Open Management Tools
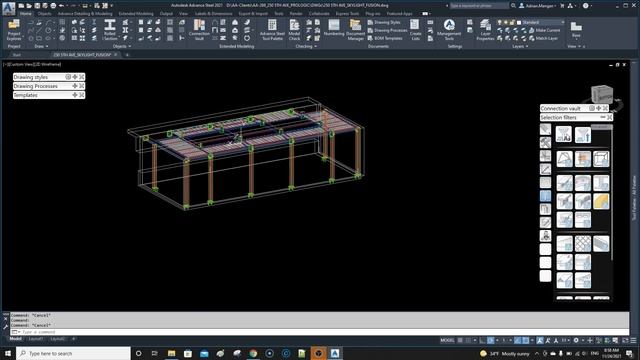Viewport: 640px width, 360px height. [449, 29]
